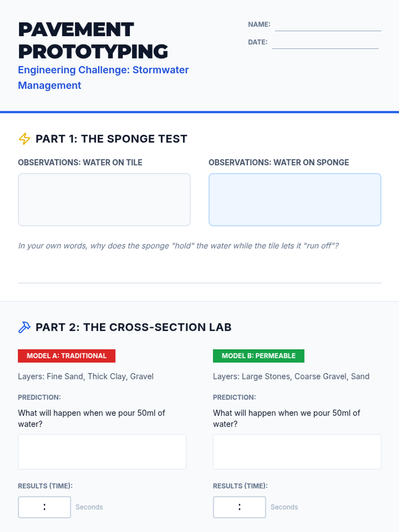
Task: Click the Date field line
Action: point(325,44)
